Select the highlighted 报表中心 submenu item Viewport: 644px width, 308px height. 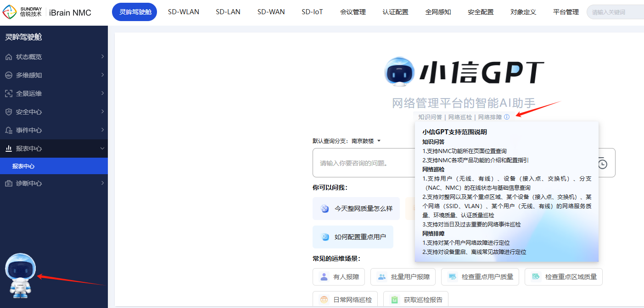tap(54, 166)
